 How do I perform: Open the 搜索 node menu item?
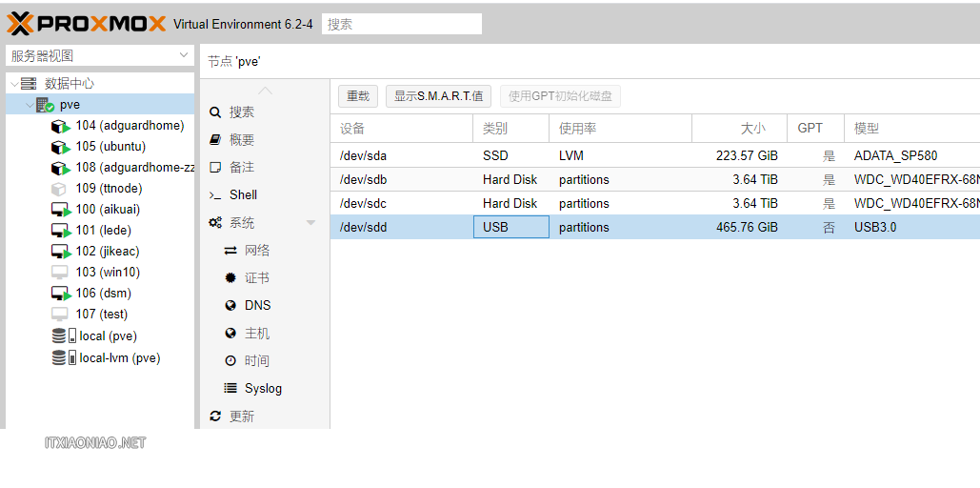[x=265, y=112]
